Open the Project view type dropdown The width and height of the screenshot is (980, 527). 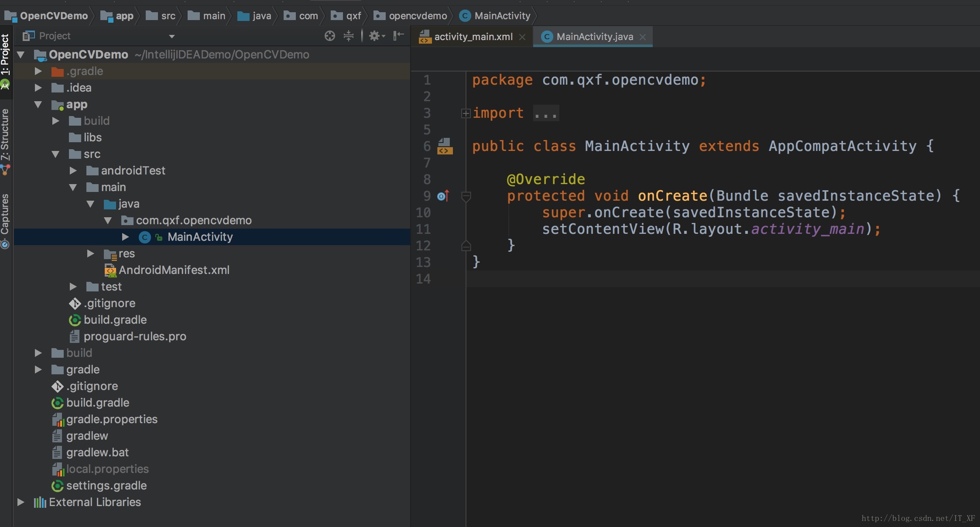pos(172,36)
